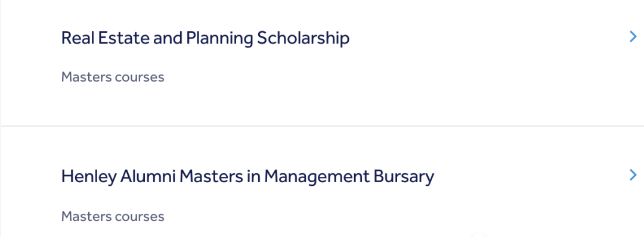Image resolution: width=644 pixels, height=237 pixels.
Task: Open Henley Alumni Masters in Management Bursary link
Action: click(x=247, y=177)
